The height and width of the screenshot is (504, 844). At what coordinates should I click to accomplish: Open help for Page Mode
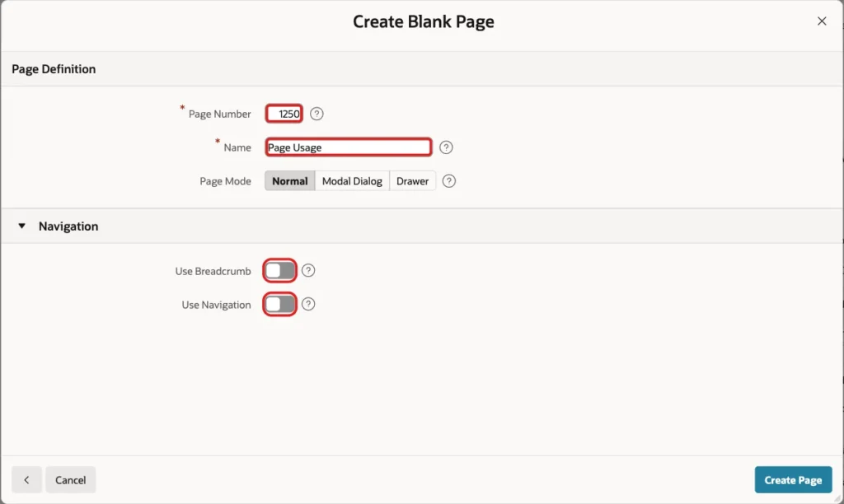pyautogui.click(x=449, y=181)
